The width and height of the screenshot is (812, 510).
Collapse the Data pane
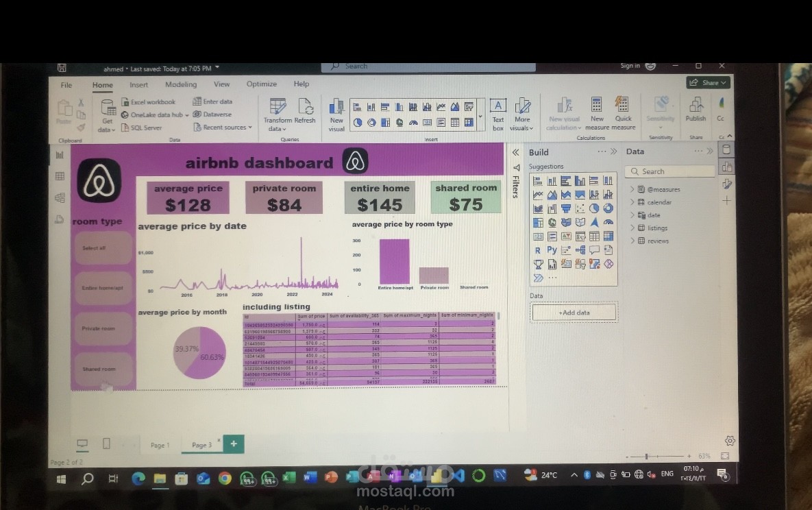tap(710, 151)
